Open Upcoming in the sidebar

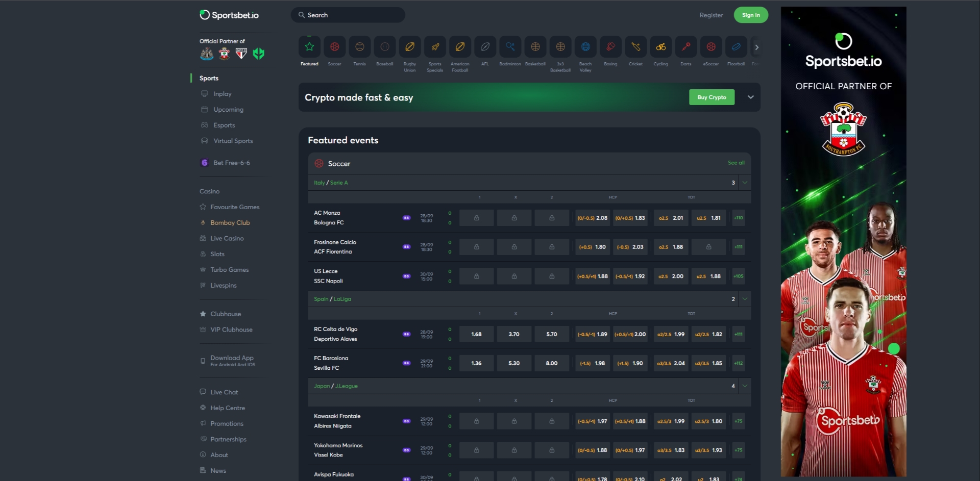228,110
